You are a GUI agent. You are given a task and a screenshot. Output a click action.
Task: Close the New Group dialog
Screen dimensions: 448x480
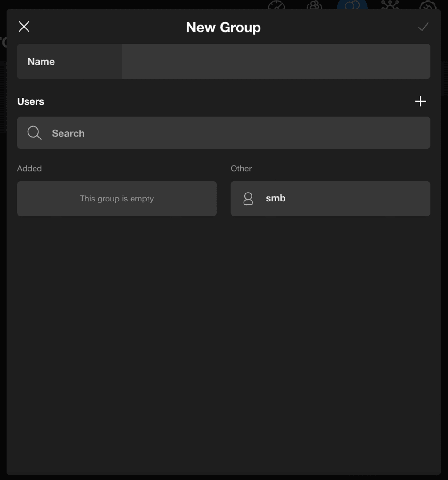point(24,27)
